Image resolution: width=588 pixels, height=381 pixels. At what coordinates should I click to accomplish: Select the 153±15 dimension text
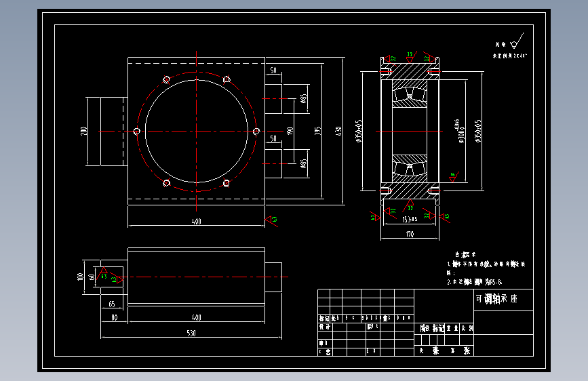(410, 220)
